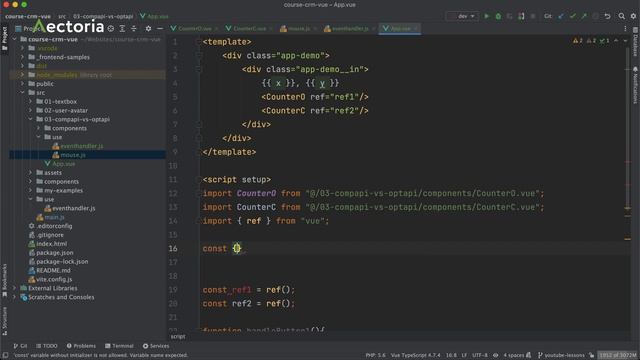Hide the Project panel with minus icon
Image resolution: width=640 pixels, height=360 pixels.
pos(160,29)
